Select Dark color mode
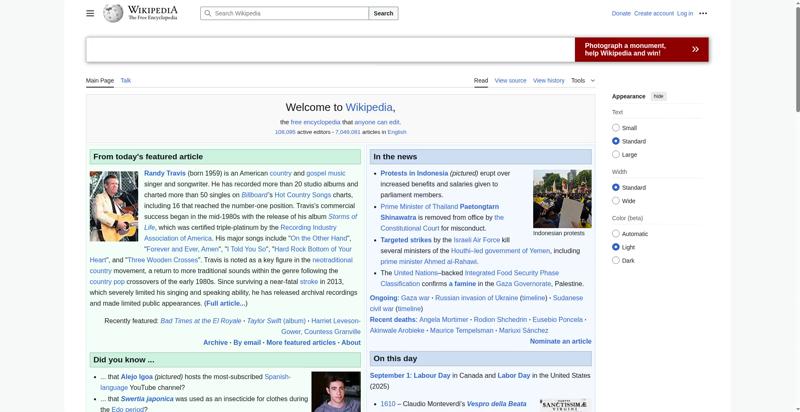 pos(616,260)
